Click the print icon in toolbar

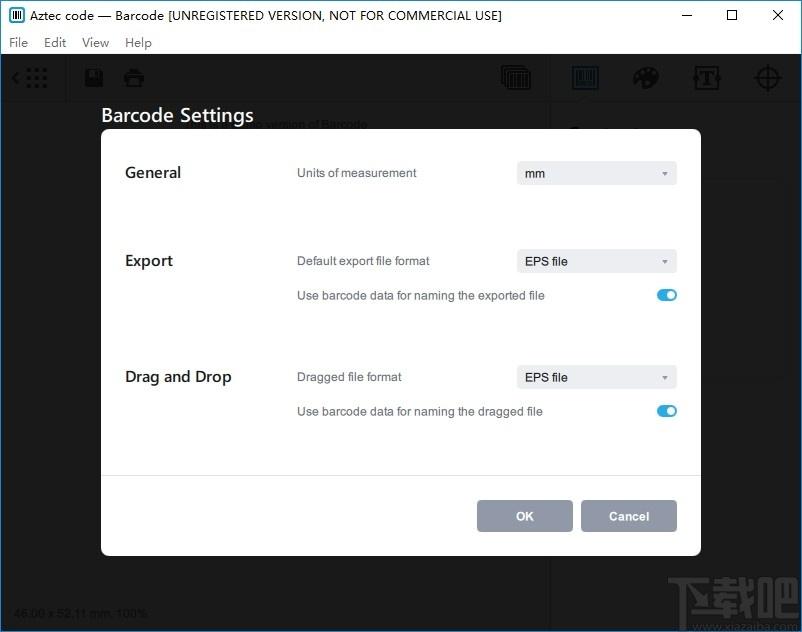point(133,78)
